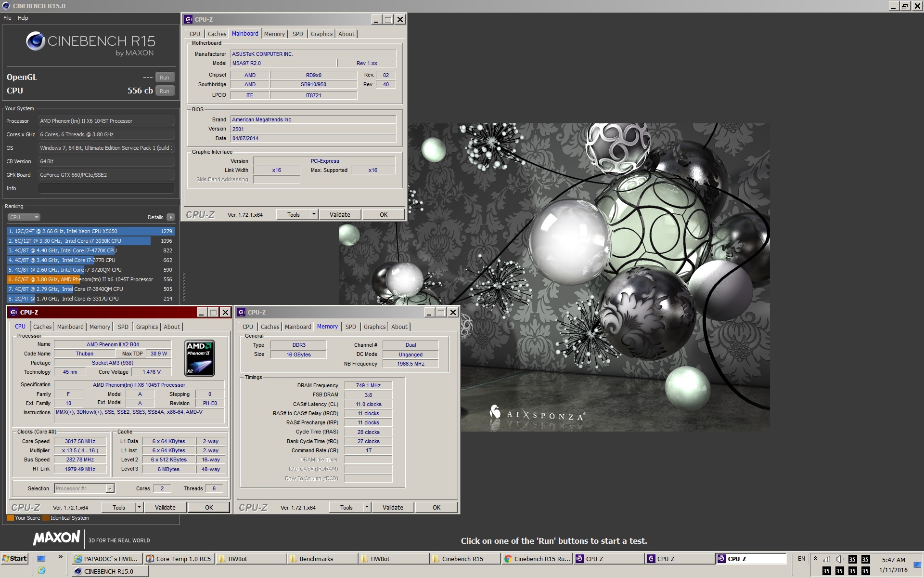Click the EN language indicator
This screenshot has height=578, width=924.
(x=801, y=559)
